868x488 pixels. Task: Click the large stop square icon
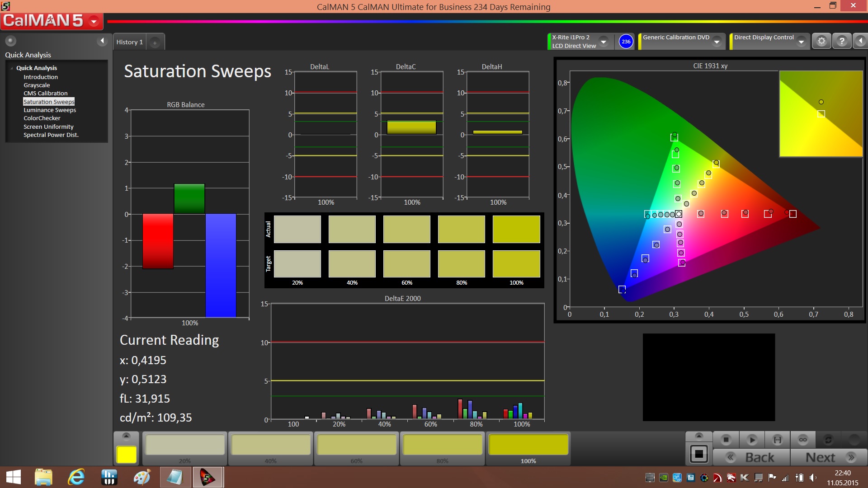[698, 454]
